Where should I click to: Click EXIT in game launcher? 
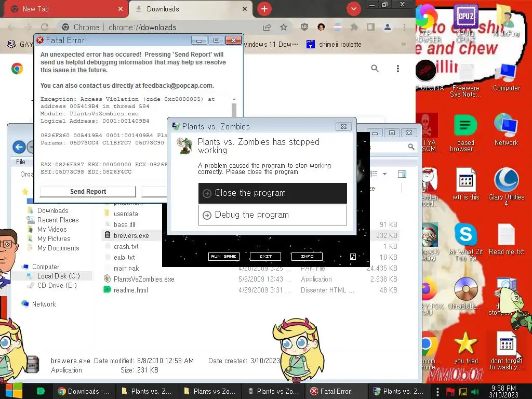pos(265,257)
